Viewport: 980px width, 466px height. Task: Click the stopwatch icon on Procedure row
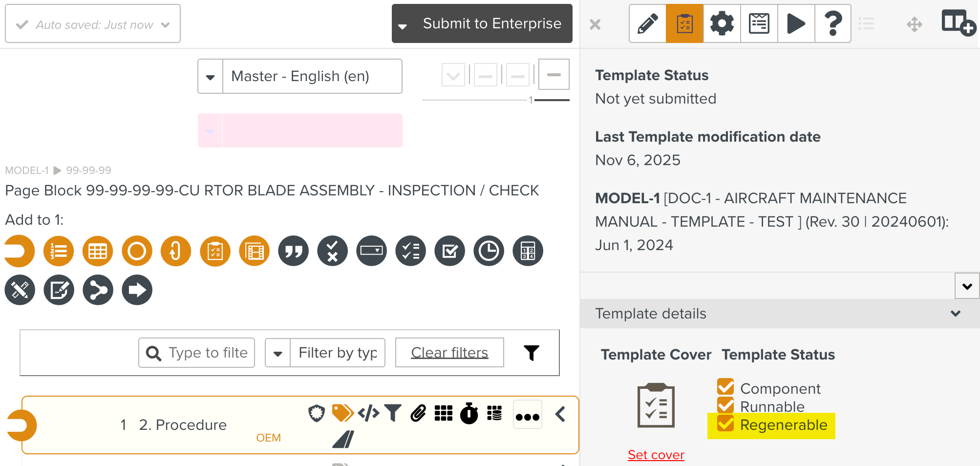coord(469,414)
